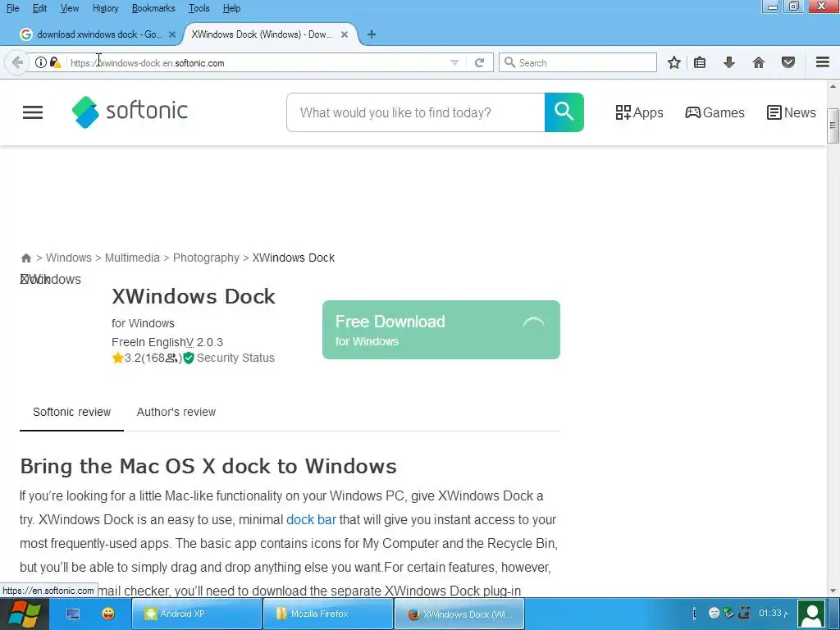Click the Firefox Search box
Image resolution: width=840 pixels, height=630 pixels.
tap(577, 62)
